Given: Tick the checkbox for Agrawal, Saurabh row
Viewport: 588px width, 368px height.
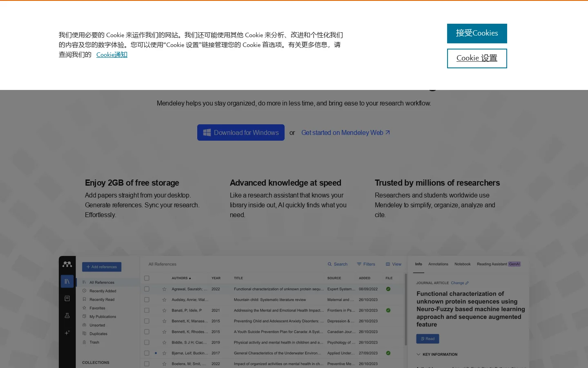Looking at the screenshot, I should 147,289.
